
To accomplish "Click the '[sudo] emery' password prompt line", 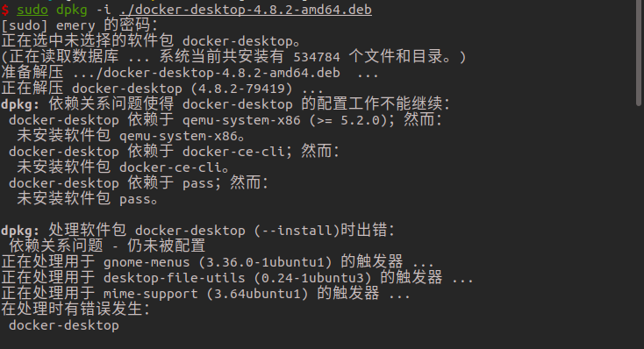I will (80, 25).
